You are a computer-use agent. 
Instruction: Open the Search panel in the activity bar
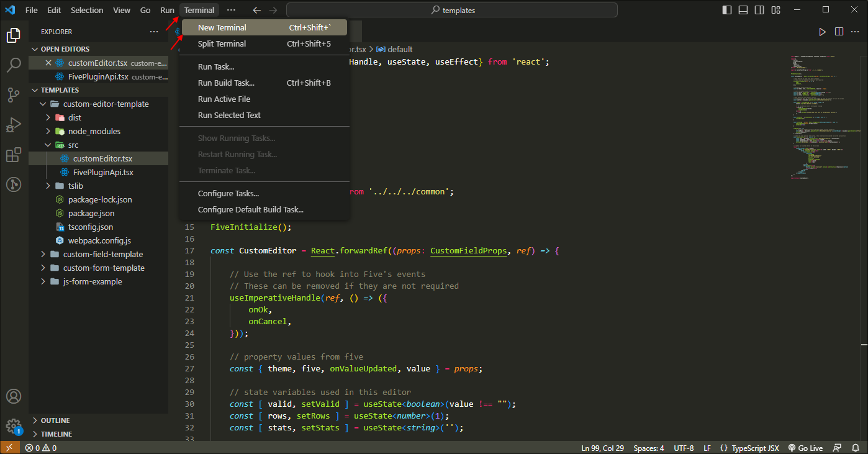(14, 65)
